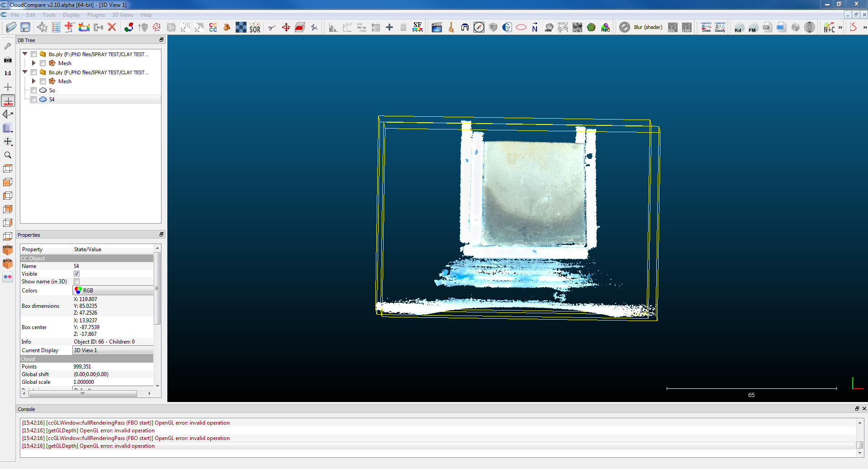The width and height of the screenshot is (868, 469).
Task: Click the Translate/Rotate tool icon
Action: tap(286, 27)
